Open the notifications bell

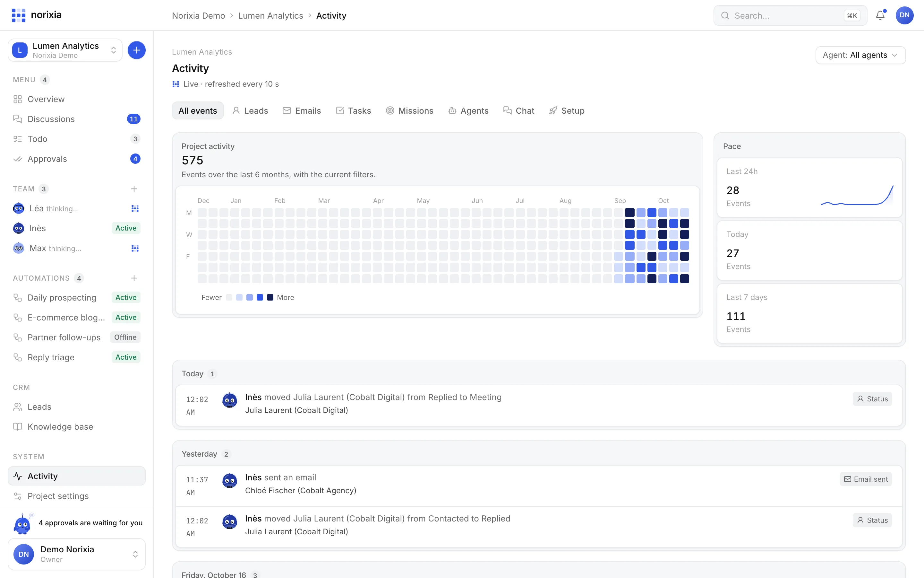point(880,15)
